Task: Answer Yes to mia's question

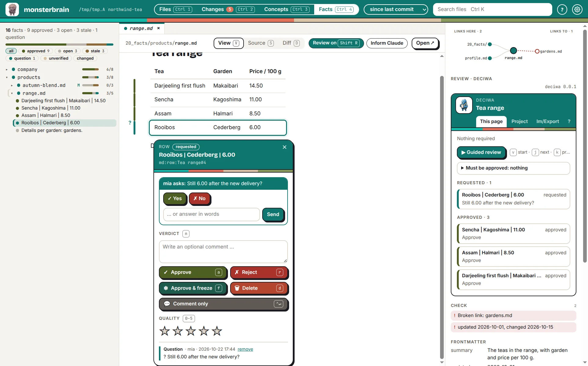Action: [175, 199]
